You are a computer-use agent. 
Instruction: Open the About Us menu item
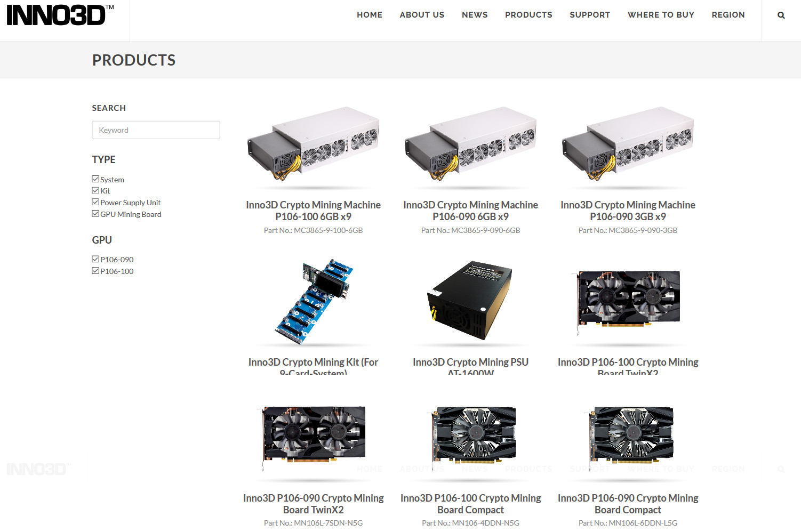[x=422, y=15]
